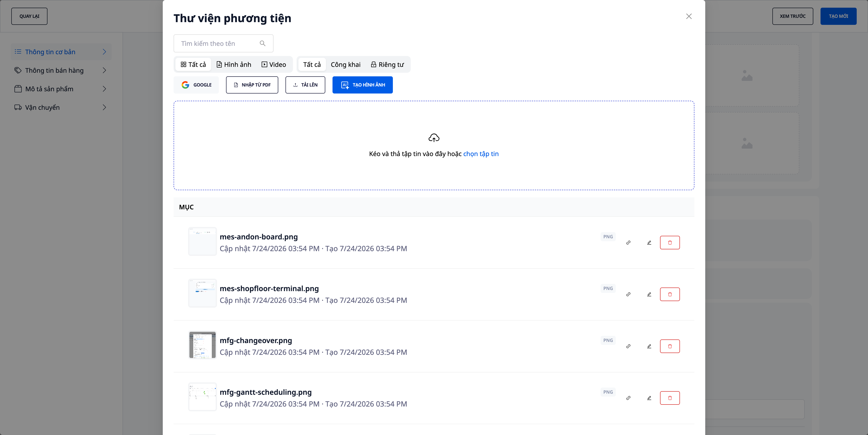The width and height of the screenshot is (868, 435).
Task: Open Thông tin cơ bản menu item
Action: 61,52
